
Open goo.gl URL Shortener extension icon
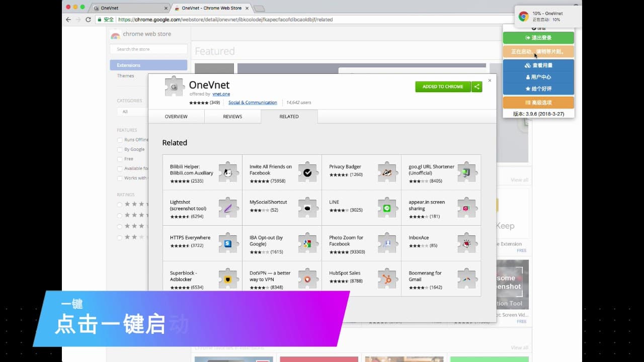(466, 172)
